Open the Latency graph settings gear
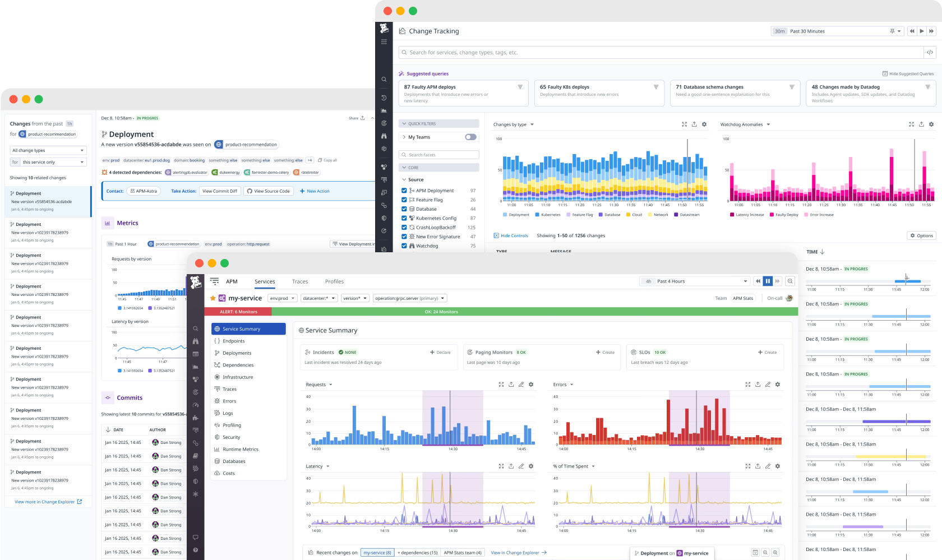Screen dimensions: 942x560 pos(531,466)
